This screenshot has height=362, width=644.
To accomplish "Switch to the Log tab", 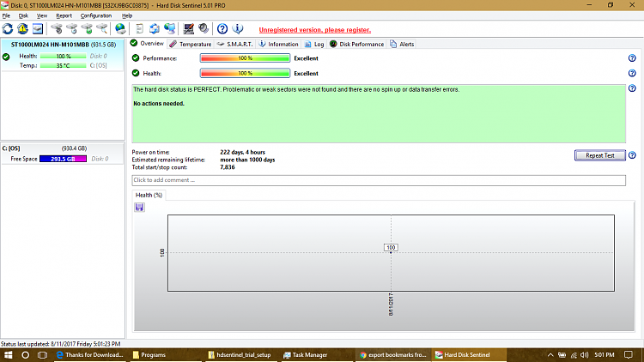I will 314,44.
